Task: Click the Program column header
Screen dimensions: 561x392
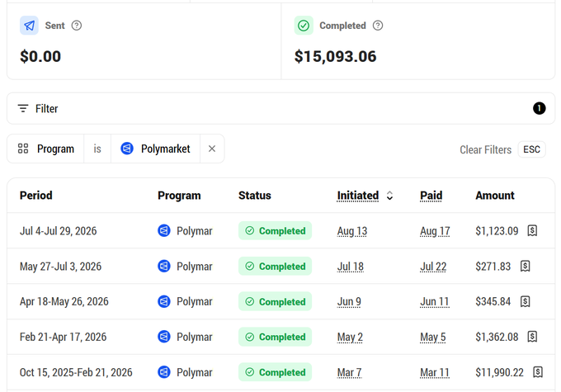Action: coord(179,196)
